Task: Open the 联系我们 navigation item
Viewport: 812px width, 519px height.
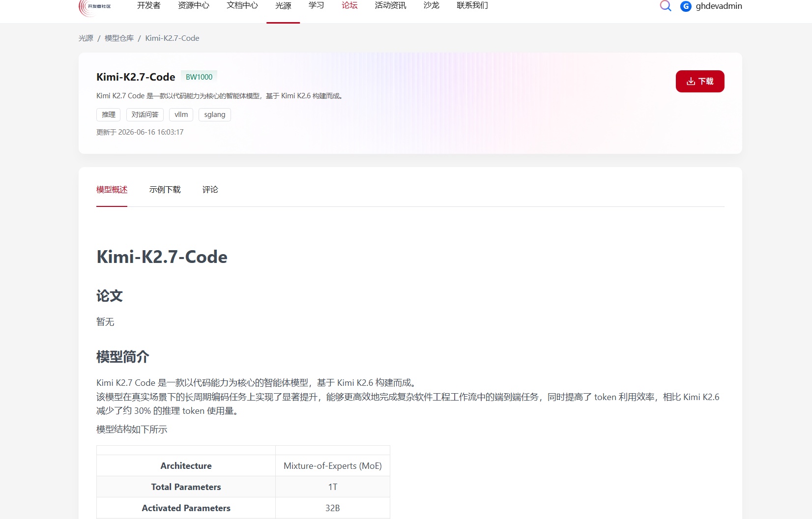Action: 472,5
